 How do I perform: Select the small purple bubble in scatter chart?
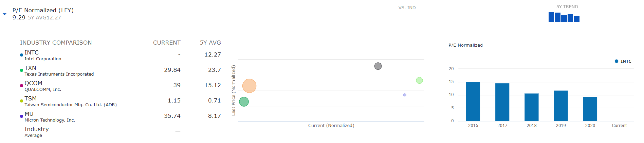click(x=405, y=95)
